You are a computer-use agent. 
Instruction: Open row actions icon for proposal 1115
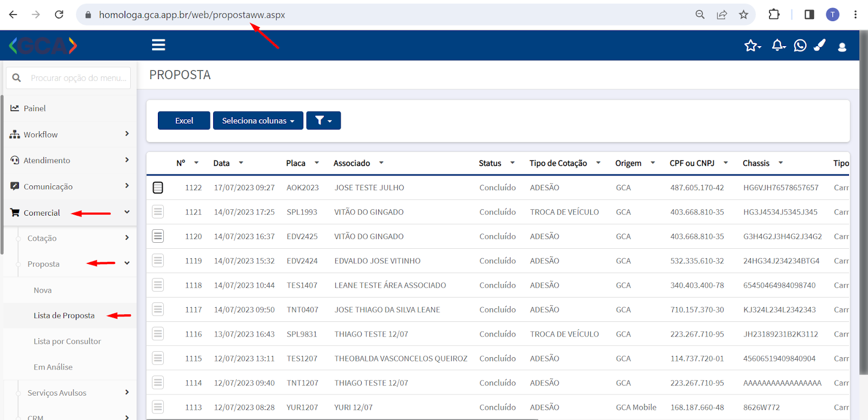(x=158, y=358)
